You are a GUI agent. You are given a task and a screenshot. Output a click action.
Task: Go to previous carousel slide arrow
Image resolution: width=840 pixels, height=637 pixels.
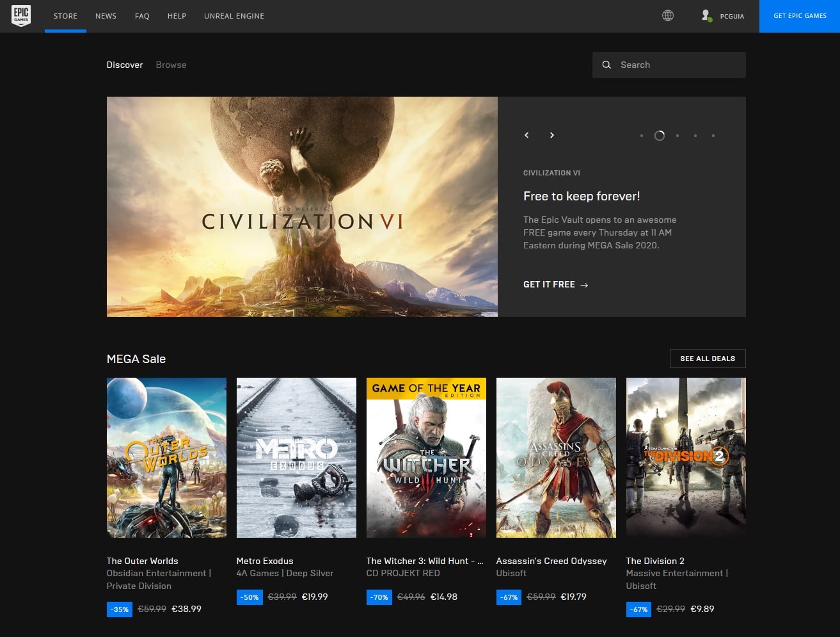pos(527,135)
